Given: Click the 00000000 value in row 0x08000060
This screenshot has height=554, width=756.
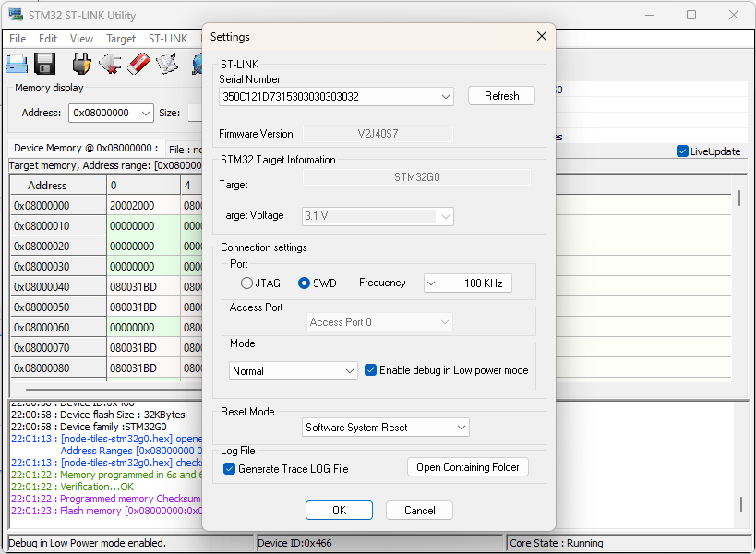Looking at the screenshot, I should [144, 328].
